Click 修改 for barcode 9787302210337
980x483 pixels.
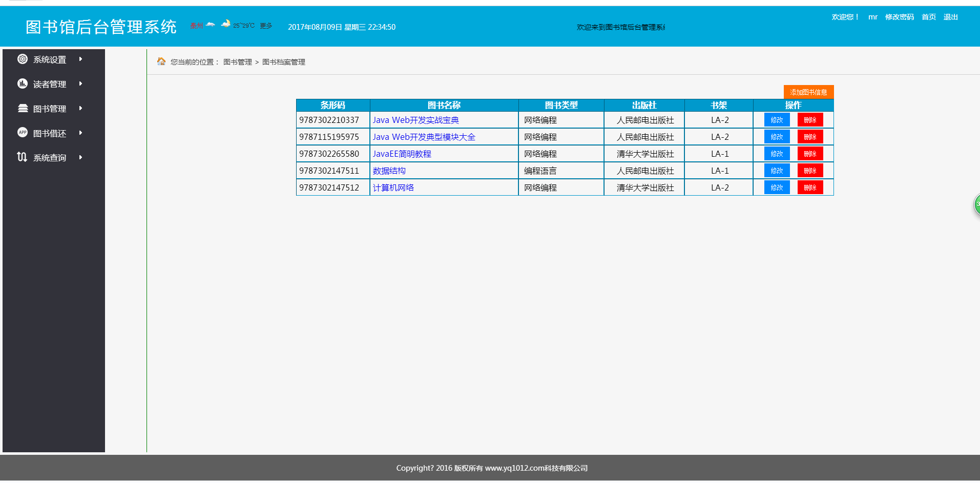point(777,120)
